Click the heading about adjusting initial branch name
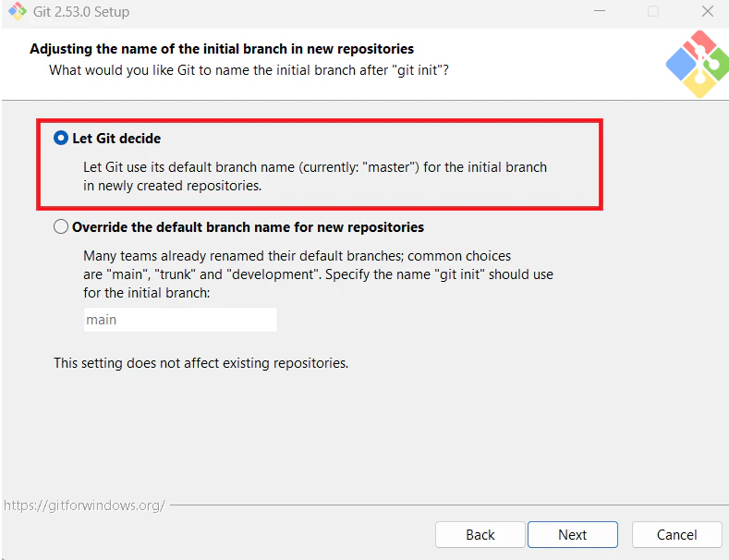Screen dimensions: 729x560 [222, 49]
